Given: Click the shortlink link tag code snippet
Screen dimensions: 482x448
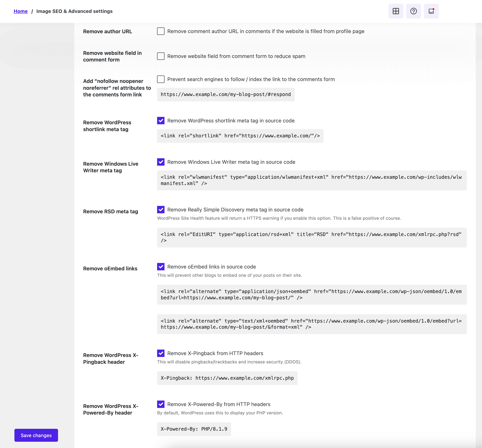Looking at the screenshot, I should 240,136.
